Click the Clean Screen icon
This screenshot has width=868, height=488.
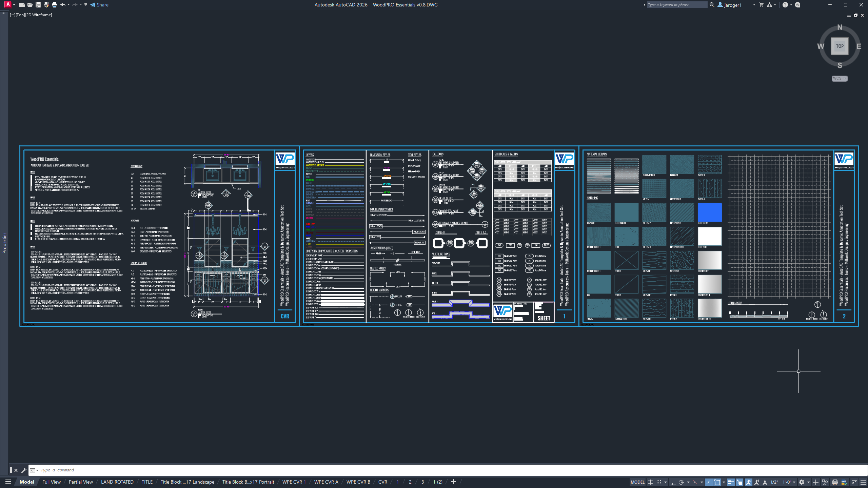tap(854, 482)
